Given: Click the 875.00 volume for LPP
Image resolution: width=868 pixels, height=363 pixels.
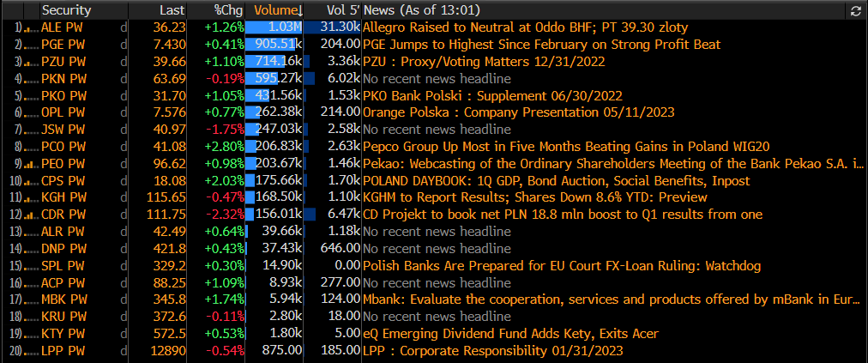Looking at the screenshot, I should click(283, 351).
